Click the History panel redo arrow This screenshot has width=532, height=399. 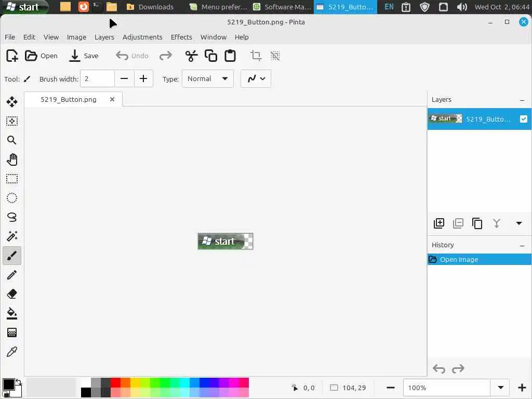(458, 369)
